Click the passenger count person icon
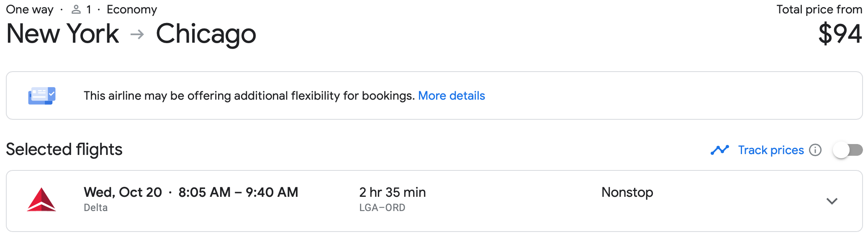Image resolution: width=868 pixels, height=237 pixels. [76, 10]
